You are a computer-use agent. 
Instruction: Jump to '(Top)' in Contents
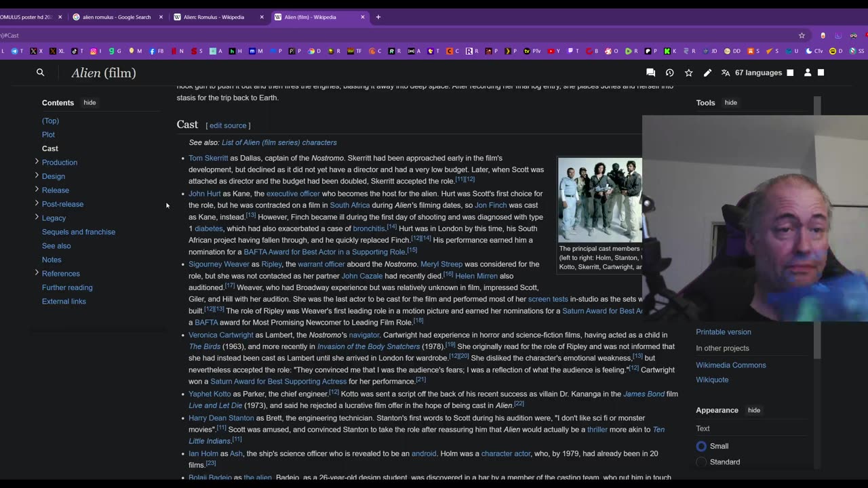coord(50,121)
